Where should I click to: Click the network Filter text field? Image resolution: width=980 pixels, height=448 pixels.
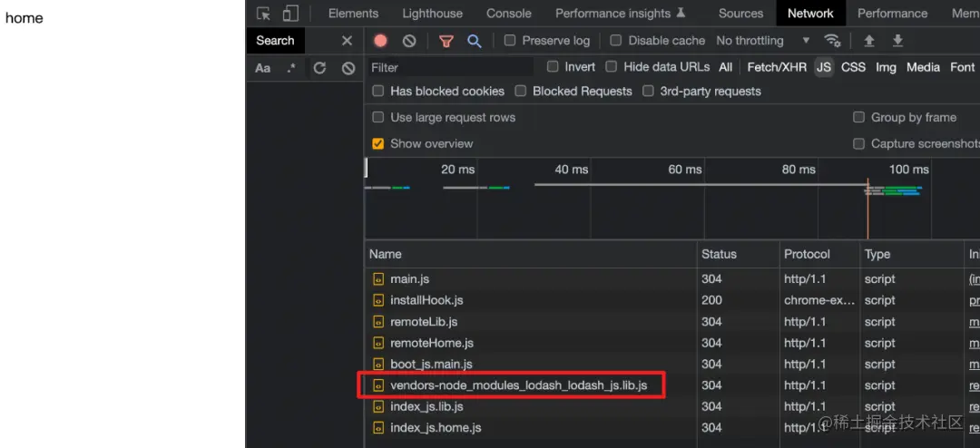[451, 67]
